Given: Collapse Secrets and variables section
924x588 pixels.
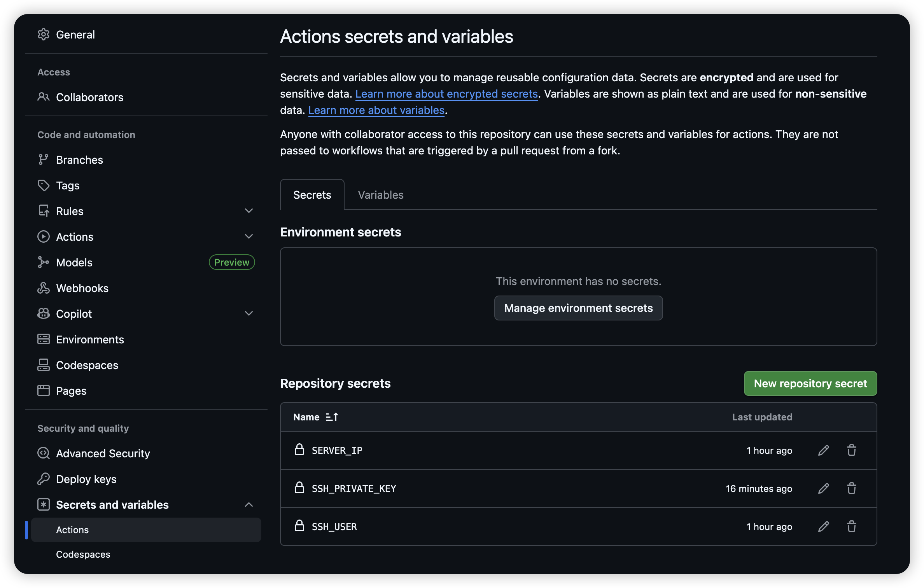Looking at the screenshot, I should pyautogui.click(x=249, y=505).
